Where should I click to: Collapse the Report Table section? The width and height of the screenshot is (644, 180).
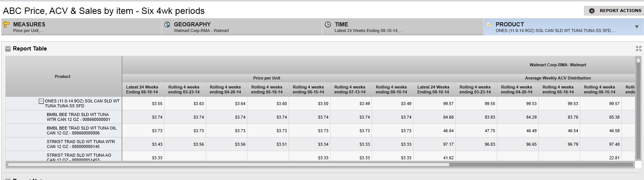tap(8, 49)
